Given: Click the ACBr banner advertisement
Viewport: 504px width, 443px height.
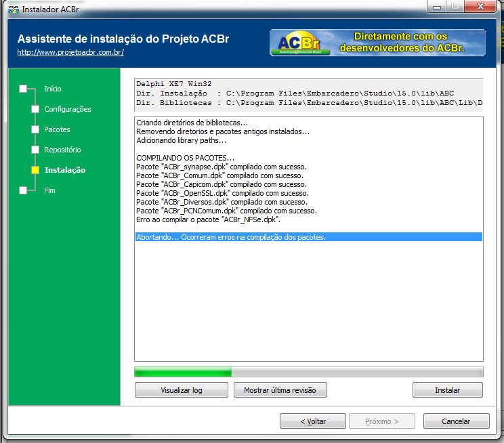Looking at the screenshot, I should point(377,43).
